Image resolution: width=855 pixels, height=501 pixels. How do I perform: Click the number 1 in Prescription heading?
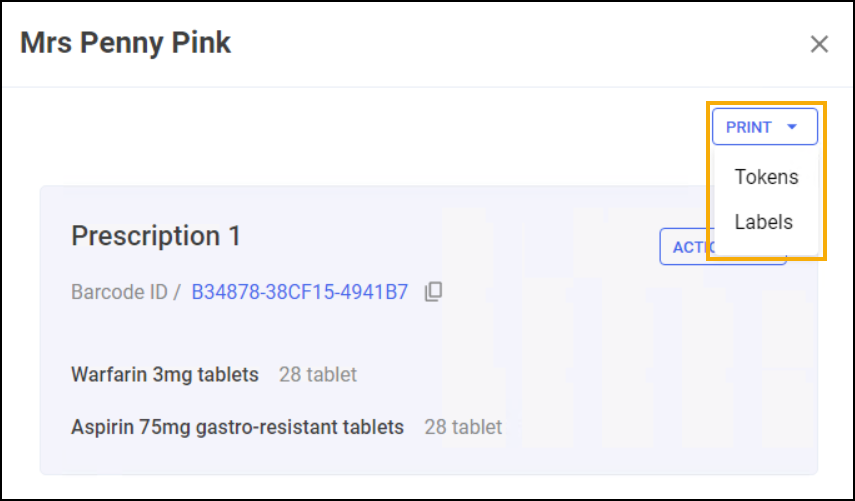tap(234, 236)
